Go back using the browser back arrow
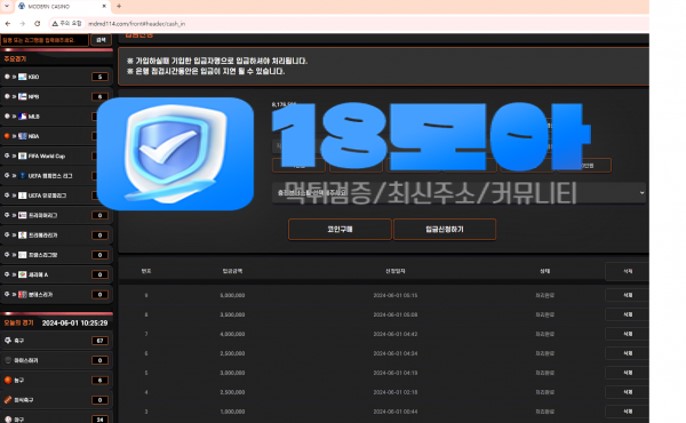 click(8, 24)
